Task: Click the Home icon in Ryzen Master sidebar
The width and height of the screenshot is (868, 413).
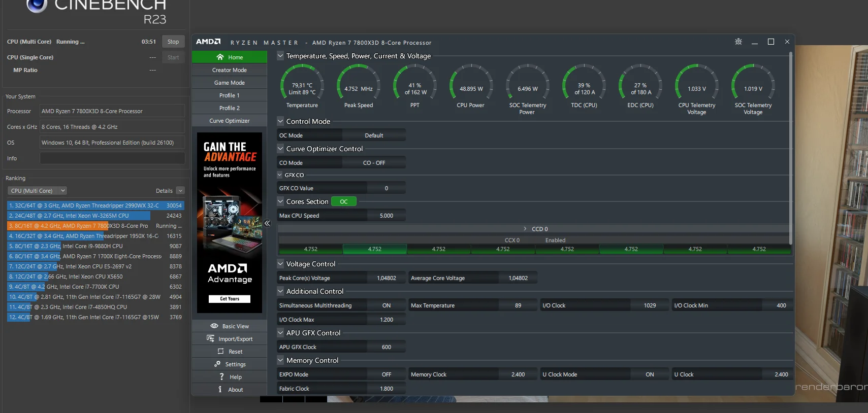Action: coord(220,57)
